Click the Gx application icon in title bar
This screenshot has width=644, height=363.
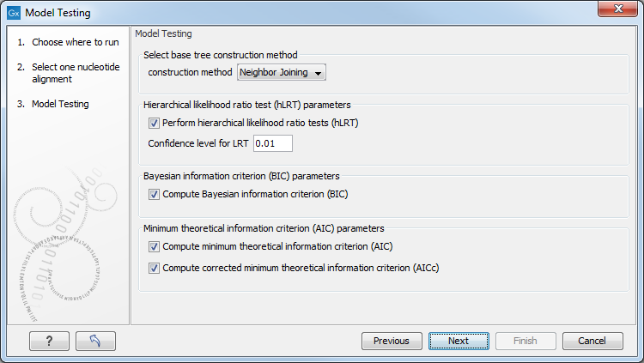point(13,13)
